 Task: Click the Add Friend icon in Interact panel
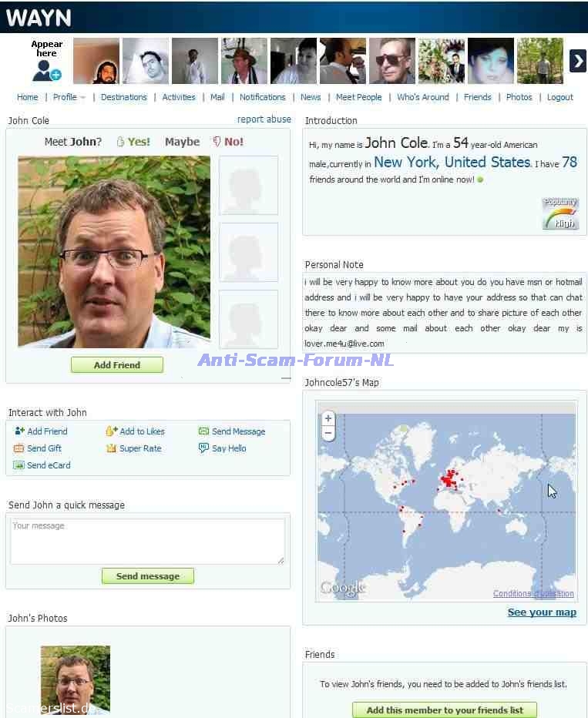click(19, 431)
